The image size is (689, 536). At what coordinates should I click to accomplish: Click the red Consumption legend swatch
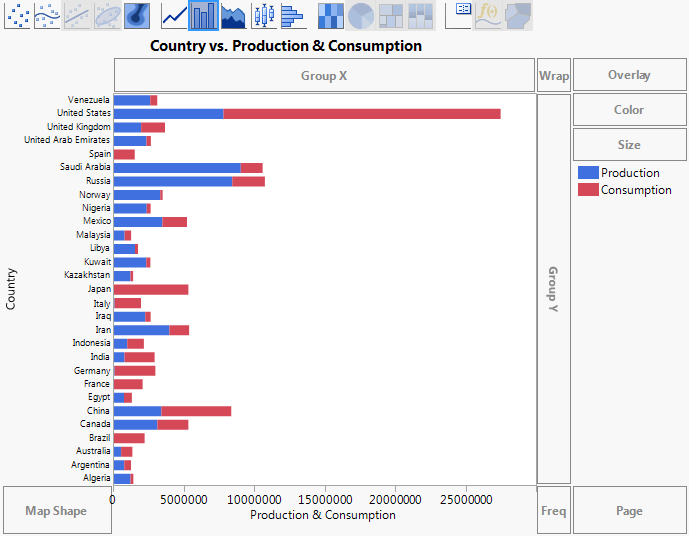pos(588,190)
